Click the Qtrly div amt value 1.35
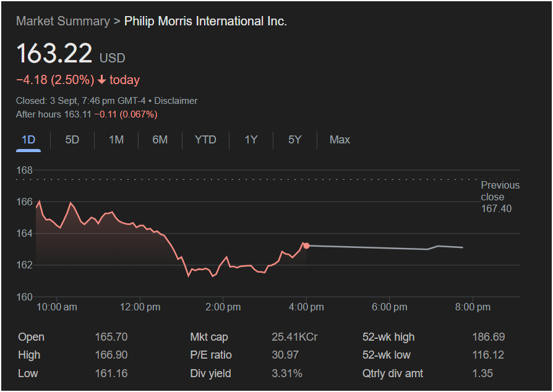This screenshot has height=392, width=553. tap(482, 373)
